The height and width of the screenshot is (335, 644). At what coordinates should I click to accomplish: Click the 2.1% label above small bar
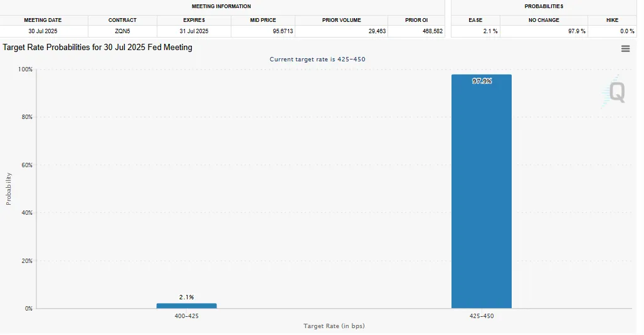tap(186, 297)
